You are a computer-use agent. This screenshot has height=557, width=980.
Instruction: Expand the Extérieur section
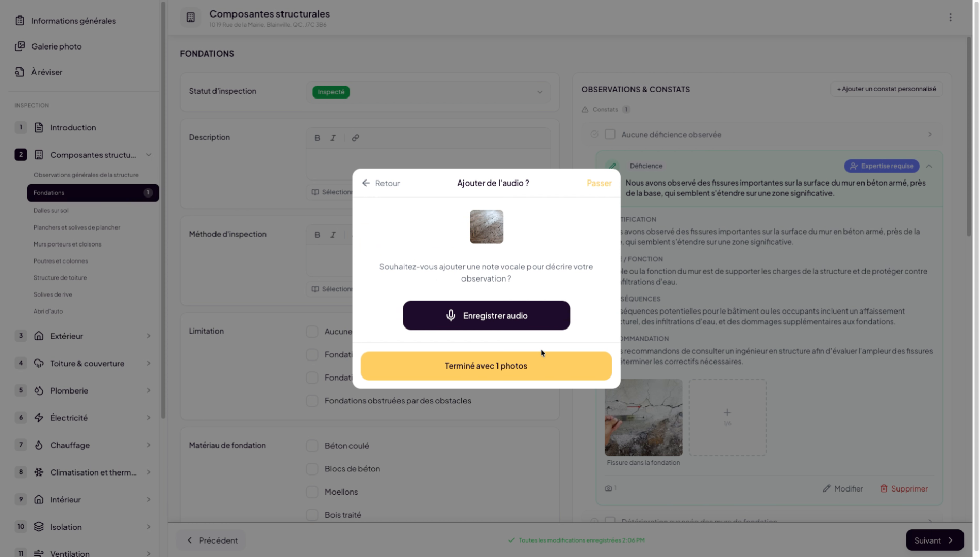[x=148, y=336]
